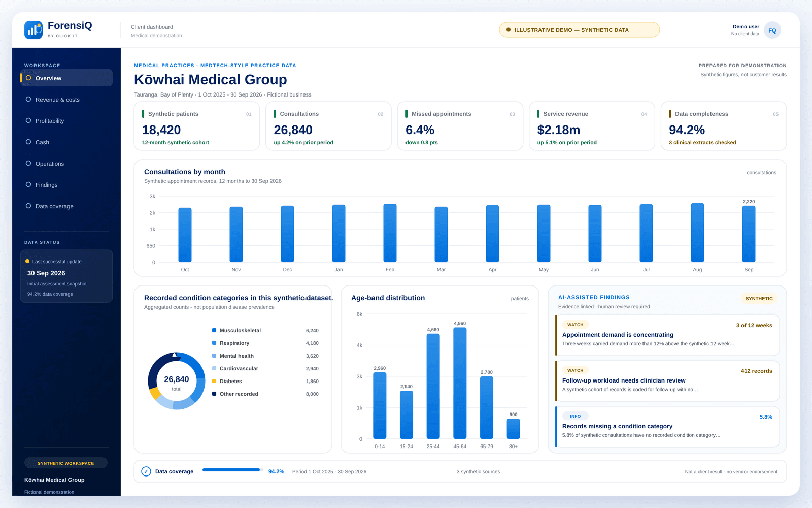Screen dimensions: 812x508
Task: Open the Consultations KPI card
Action: (328, 126)
